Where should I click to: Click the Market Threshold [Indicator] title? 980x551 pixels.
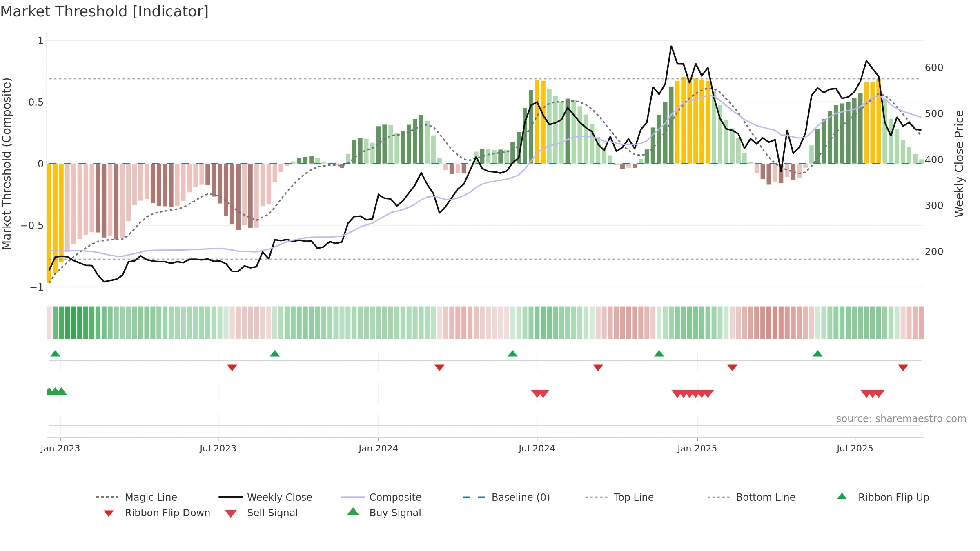[x=105, y=11]
